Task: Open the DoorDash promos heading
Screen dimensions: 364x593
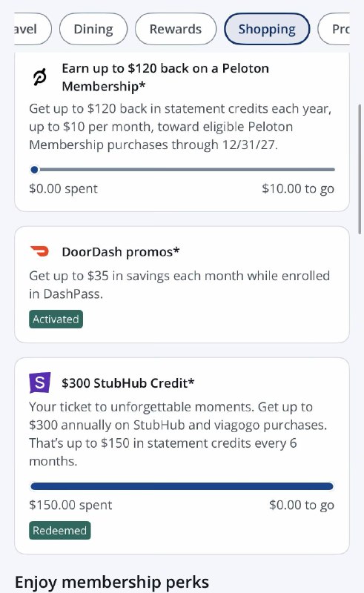Action: [121, 252]
